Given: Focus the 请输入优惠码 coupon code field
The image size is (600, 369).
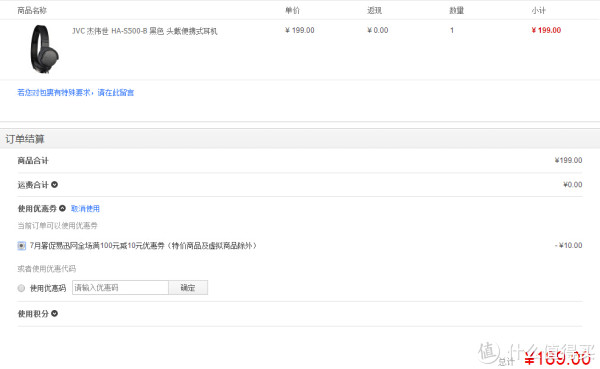Looking at the screenshot, I should pyautogui.click(x=121, y=288).
